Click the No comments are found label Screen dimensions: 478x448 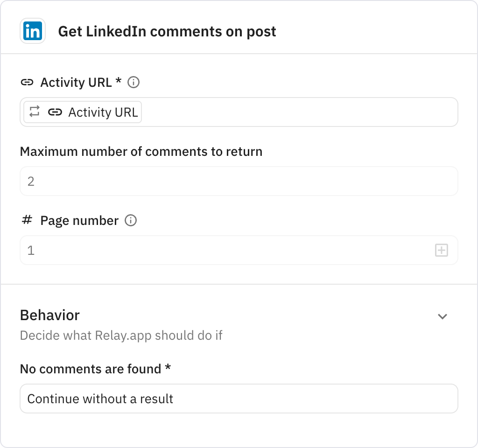[x=95, y=369]
